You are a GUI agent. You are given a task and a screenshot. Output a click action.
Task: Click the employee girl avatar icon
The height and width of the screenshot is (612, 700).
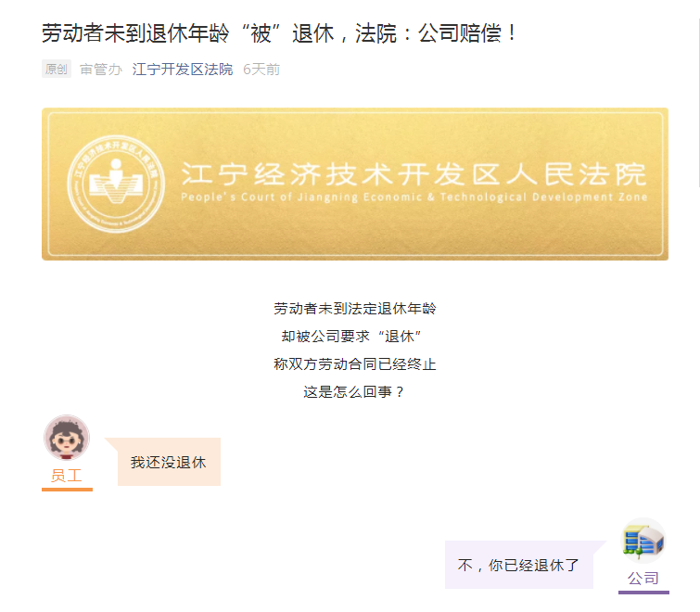click(x=67, y=437)
